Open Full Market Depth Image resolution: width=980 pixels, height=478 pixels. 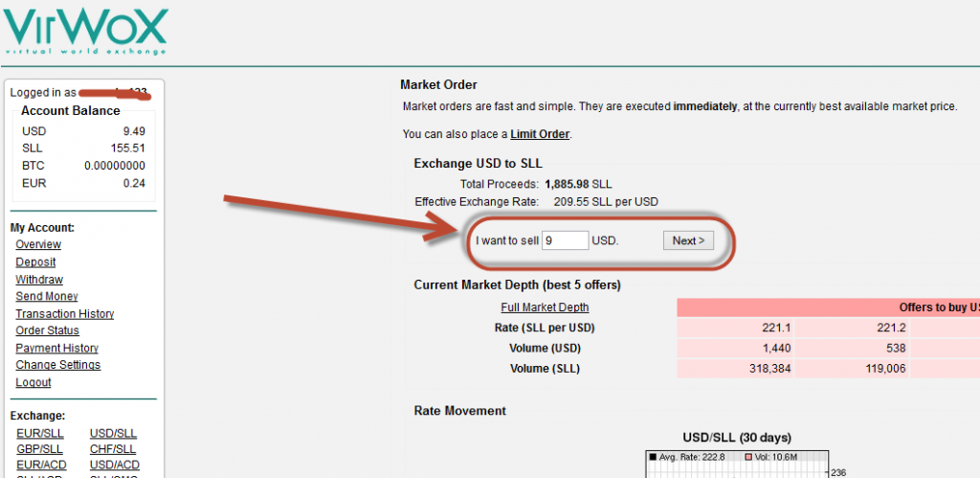tap(545, 307)
